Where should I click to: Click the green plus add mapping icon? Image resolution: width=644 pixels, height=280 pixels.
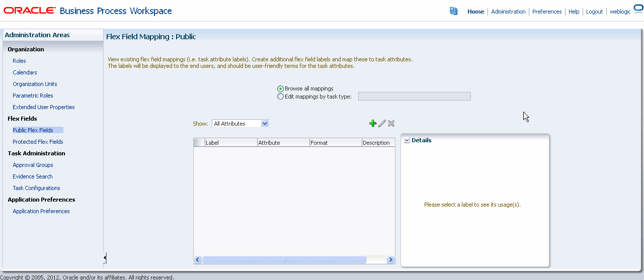[x=373, y=123]
